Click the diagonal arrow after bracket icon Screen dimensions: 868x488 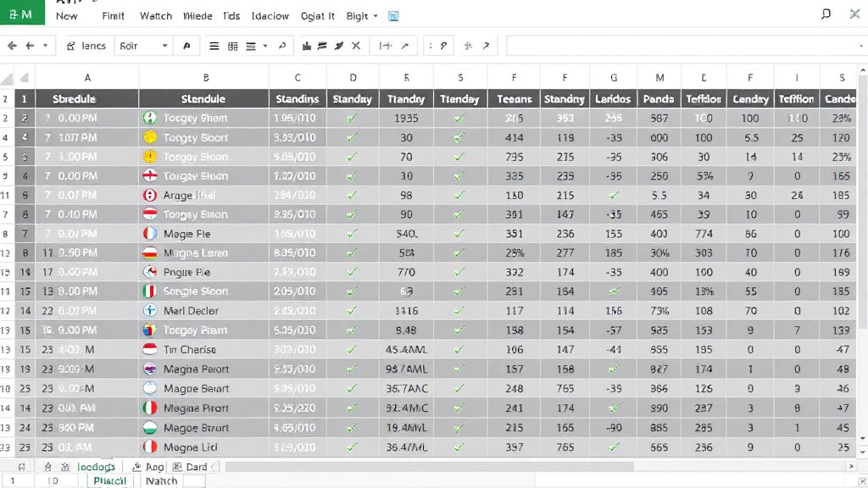click(x=405, y=46)
